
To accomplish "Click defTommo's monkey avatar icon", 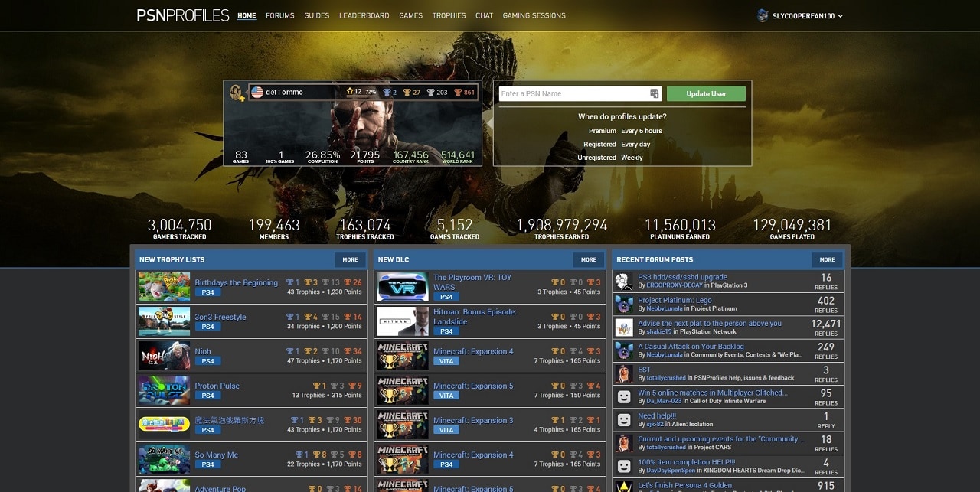I will (235, 90).
